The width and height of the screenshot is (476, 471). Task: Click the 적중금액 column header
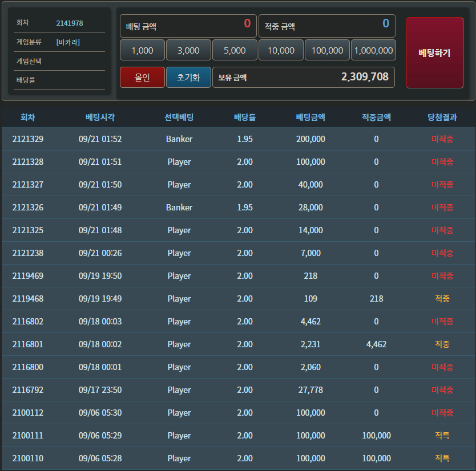[377, 117]
